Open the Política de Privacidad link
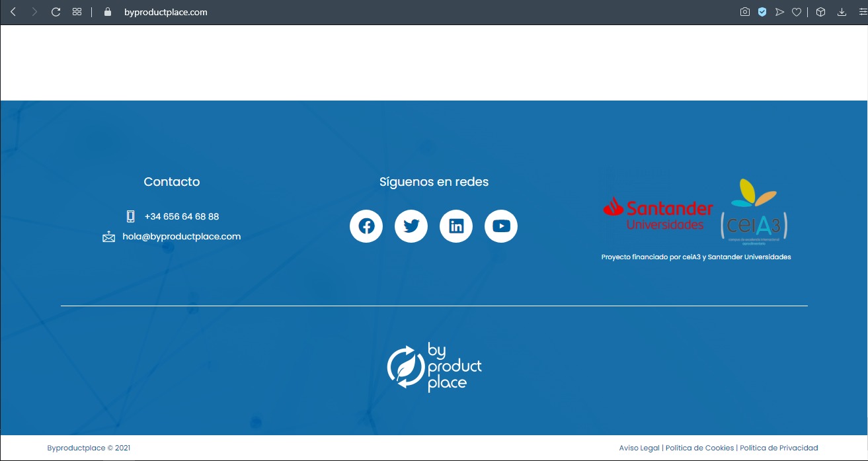 pyautogui.click(x=779, y=448)
